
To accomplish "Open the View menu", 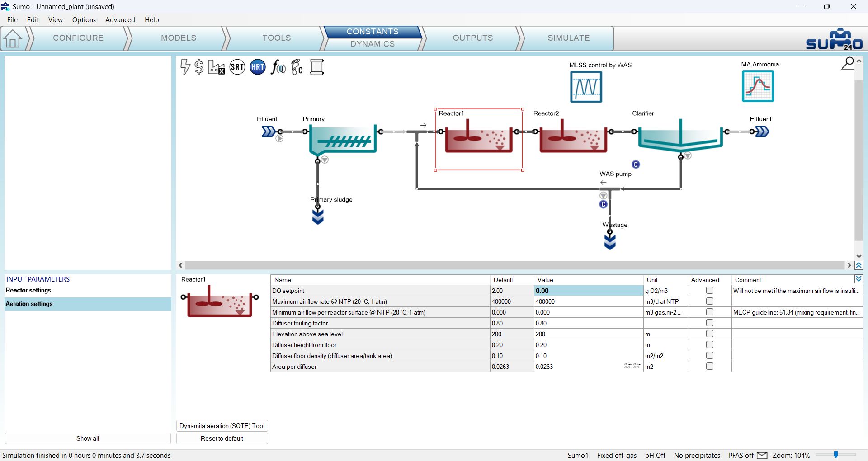I will 56,20.
